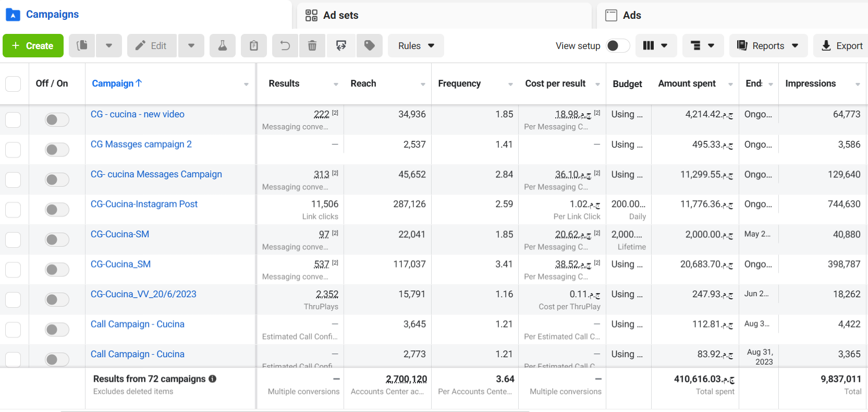Viewport: 868px width, 412px height.
Task: Open the Reports dropdown menu
Action: 768,46
